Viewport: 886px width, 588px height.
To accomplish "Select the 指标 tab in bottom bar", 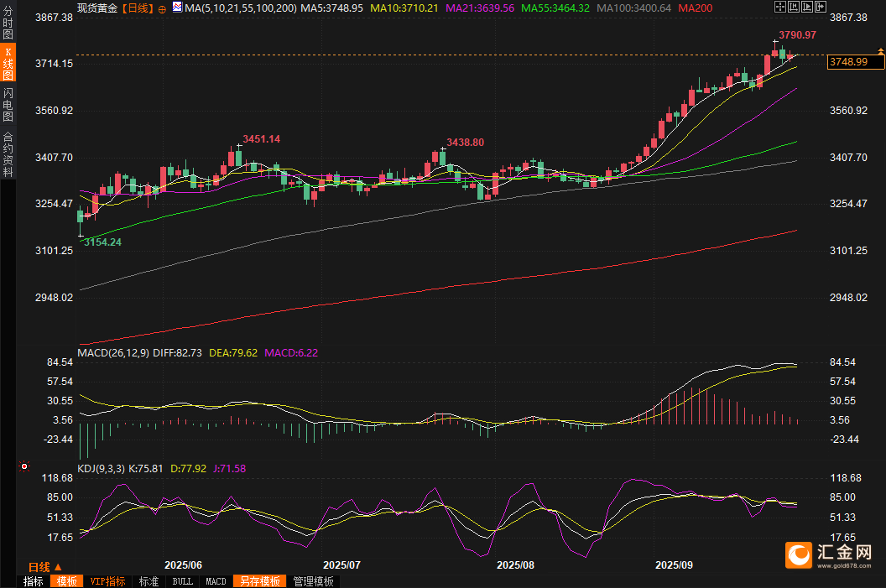I will (34, 581).
